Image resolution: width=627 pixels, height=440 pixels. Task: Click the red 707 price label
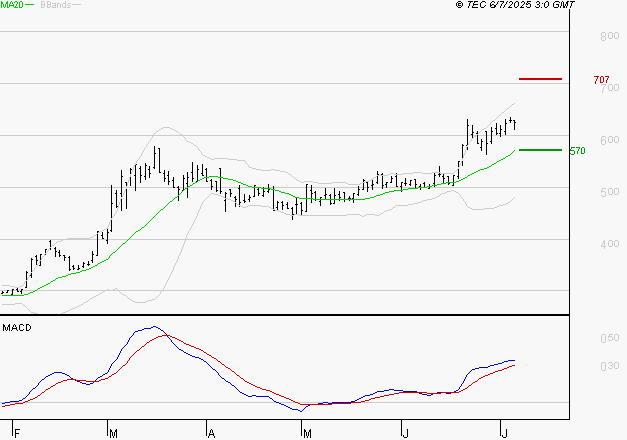pos(601,80)
